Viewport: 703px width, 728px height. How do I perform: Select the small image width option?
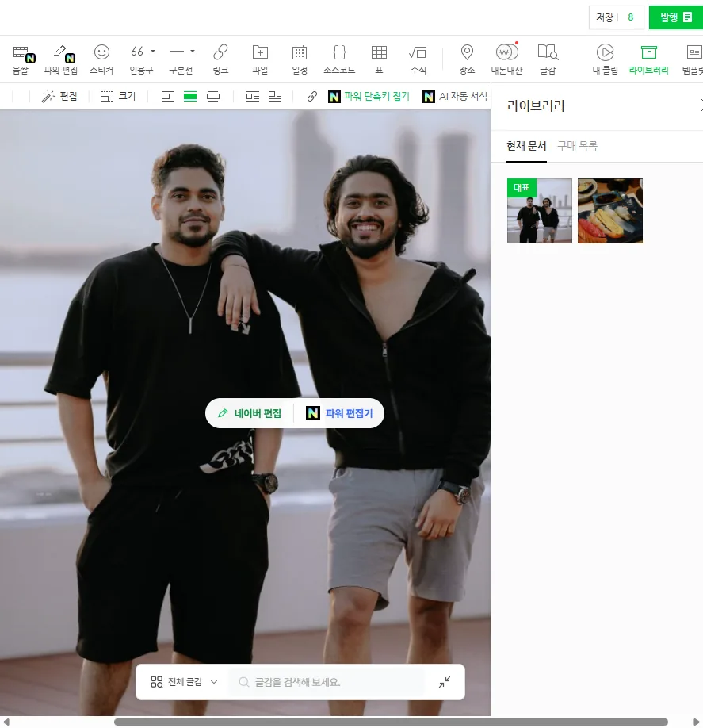167,96
